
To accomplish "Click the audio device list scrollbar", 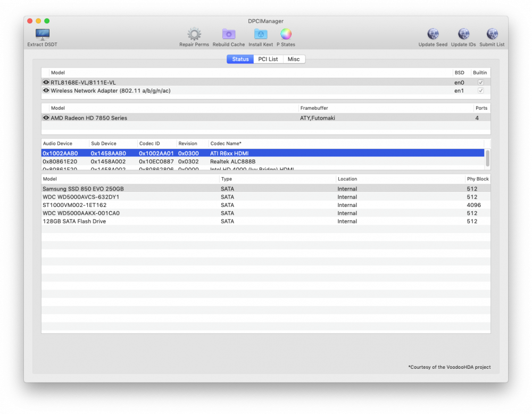I will 487,158.
